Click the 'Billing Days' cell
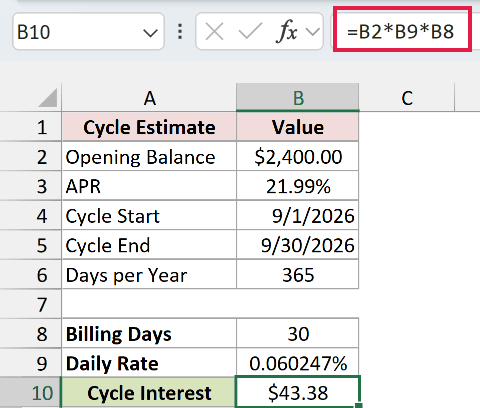The image size is (480, 408). (x=149, y=334)
